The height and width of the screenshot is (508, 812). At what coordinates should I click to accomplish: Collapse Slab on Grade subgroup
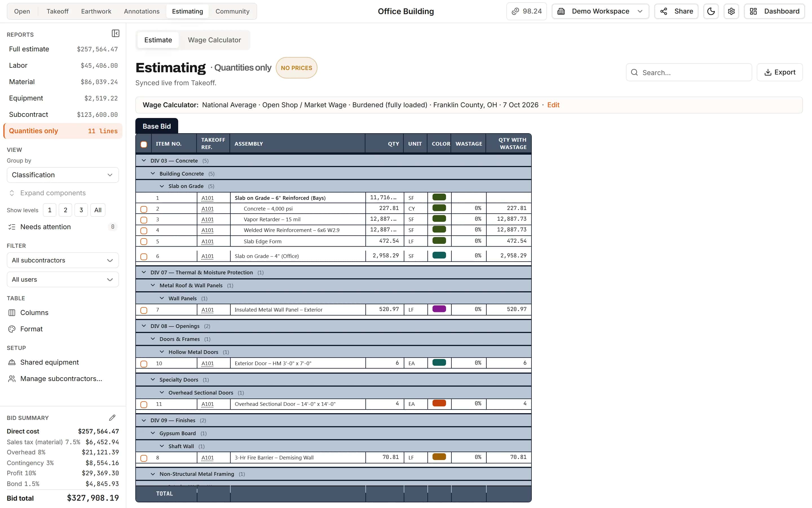pos(162,186)
